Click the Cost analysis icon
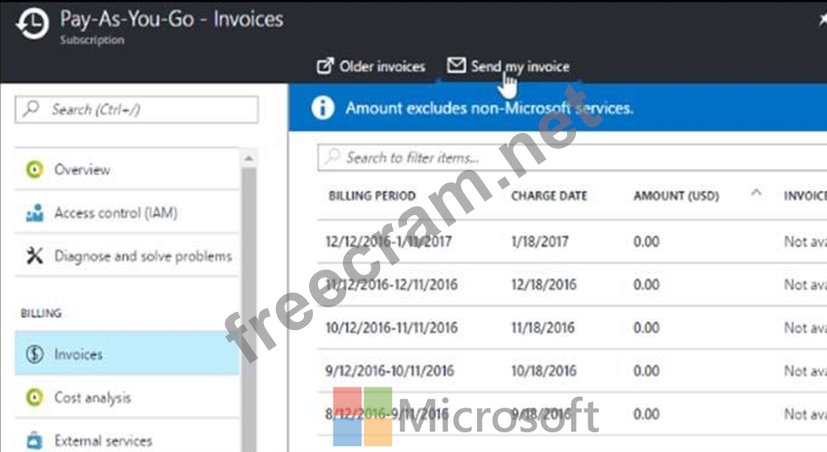 pos(35,397)
